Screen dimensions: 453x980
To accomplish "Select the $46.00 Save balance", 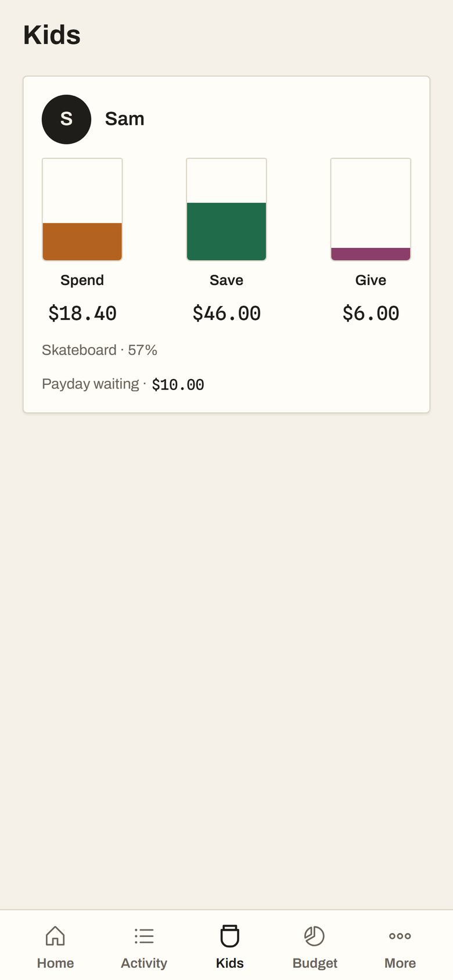I will 227,314.
